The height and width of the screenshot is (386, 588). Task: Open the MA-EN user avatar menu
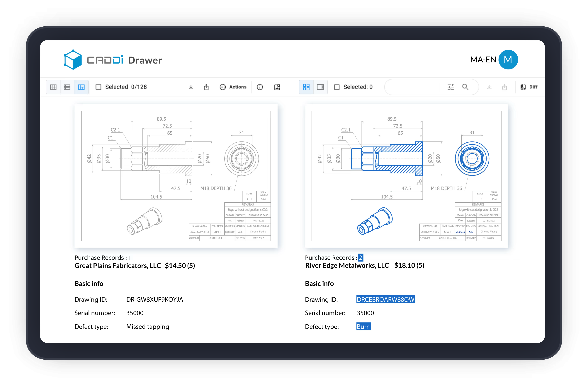click(x=508, y=59)
